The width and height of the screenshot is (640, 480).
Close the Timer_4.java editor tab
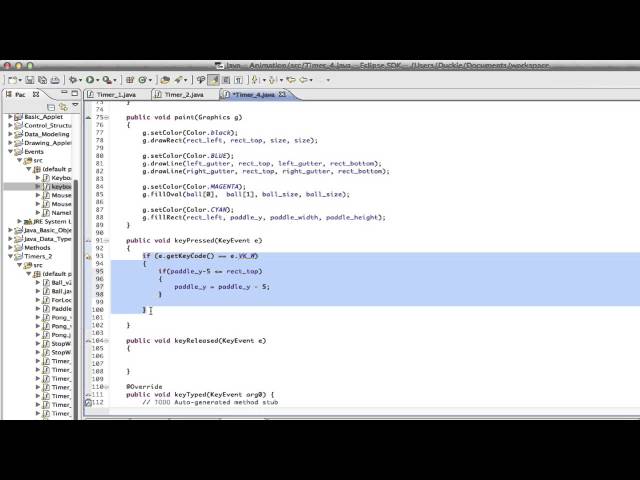(x=282, y=94)
